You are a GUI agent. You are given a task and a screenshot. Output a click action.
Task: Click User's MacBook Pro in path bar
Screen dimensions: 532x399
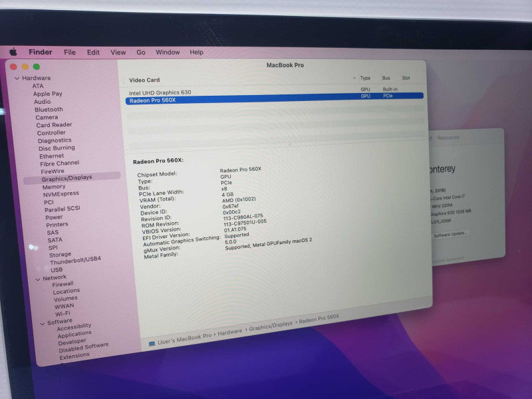[184, 339]
